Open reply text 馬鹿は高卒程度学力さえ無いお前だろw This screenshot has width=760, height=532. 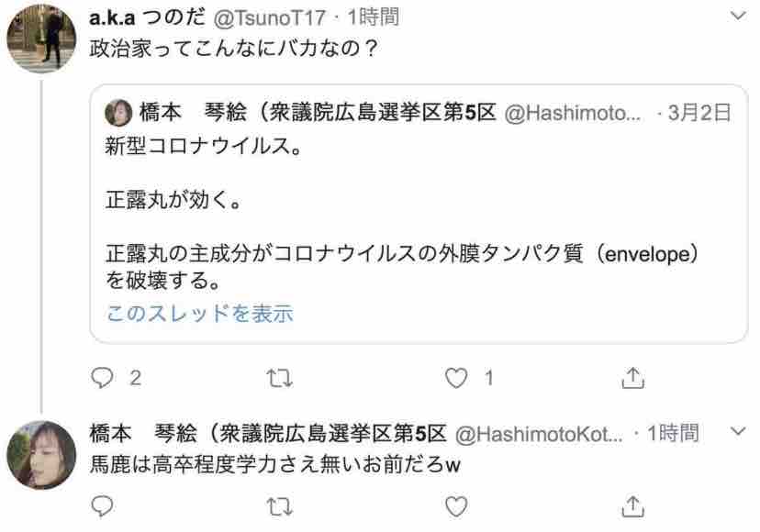274,465
